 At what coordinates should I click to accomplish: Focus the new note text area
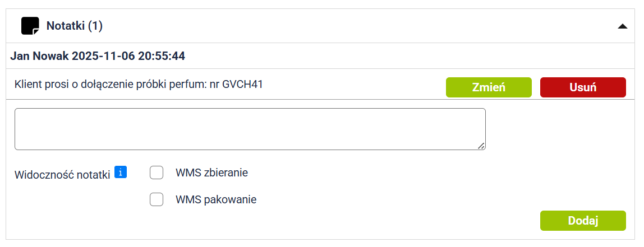click(250, 129)
